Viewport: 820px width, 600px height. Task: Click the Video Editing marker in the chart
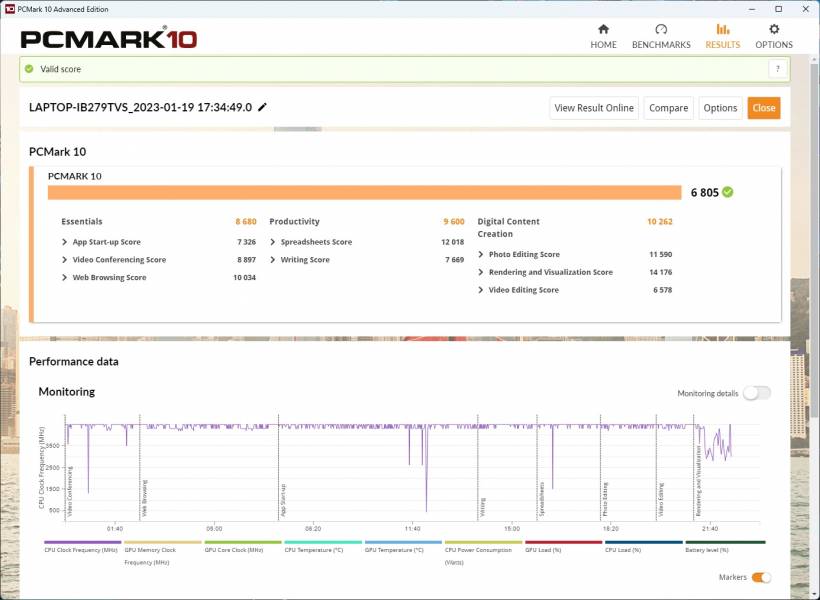tap(661, 500)
